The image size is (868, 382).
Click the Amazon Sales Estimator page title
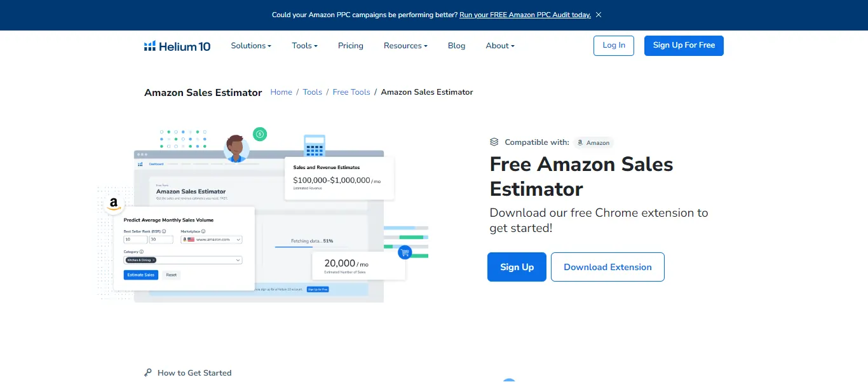(203, 93)
